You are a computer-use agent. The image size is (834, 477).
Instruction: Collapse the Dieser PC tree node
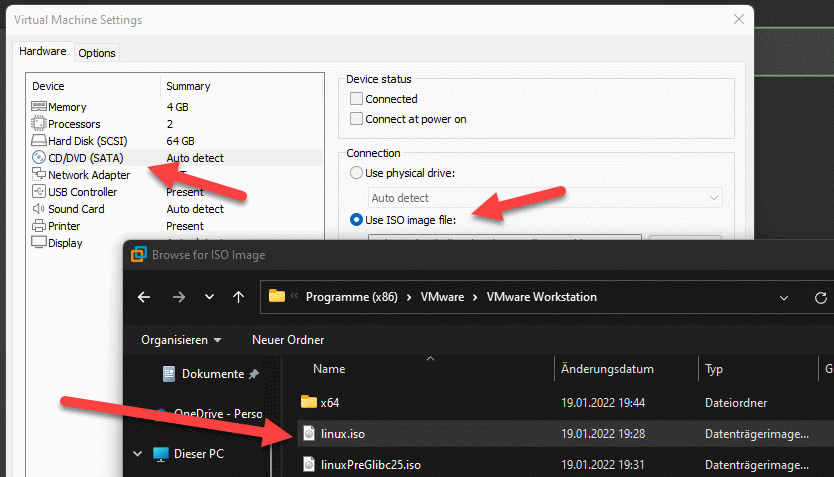click(x=137, y=454)
